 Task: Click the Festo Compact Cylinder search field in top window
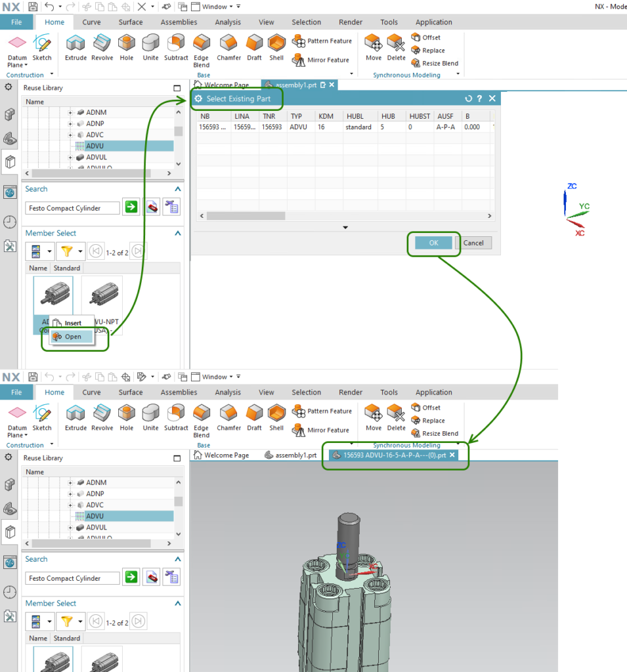click(x=72, y=208)
